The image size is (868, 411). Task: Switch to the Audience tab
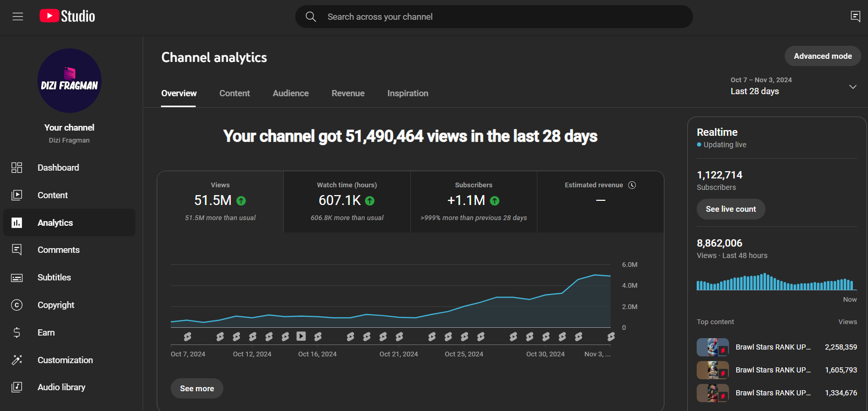(291, 93)
